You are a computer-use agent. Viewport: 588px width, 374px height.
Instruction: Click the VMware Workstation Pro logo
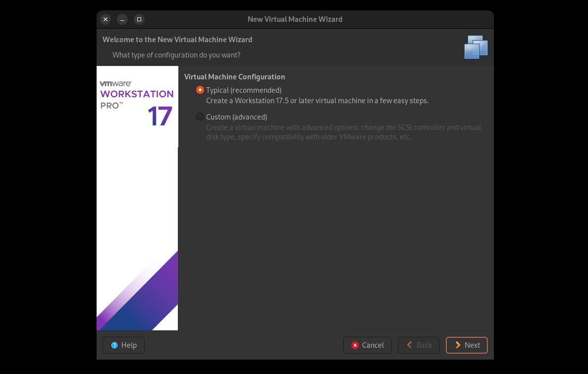[x=136, y=94]
